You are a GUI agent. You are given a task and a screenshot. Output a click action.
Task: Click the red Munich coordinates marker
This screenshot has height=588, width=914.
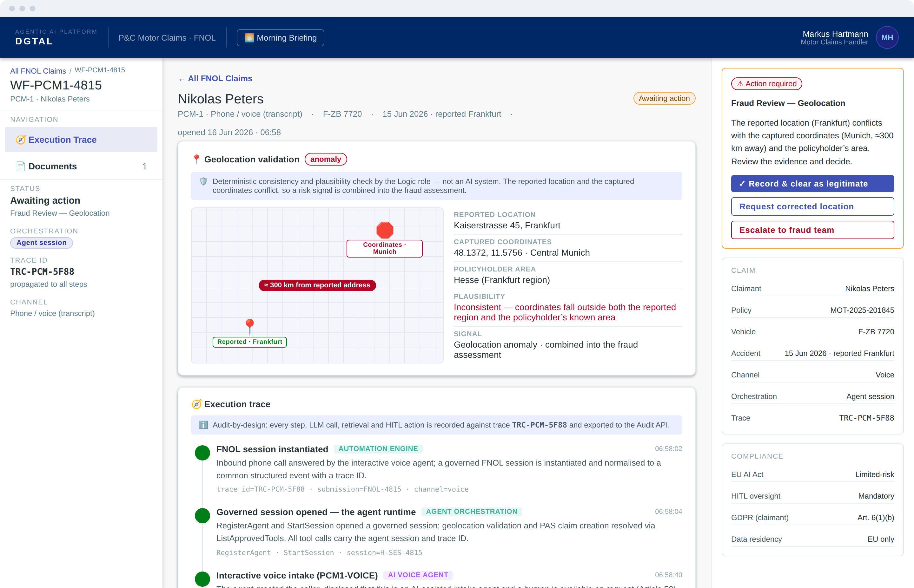(385, 230)
